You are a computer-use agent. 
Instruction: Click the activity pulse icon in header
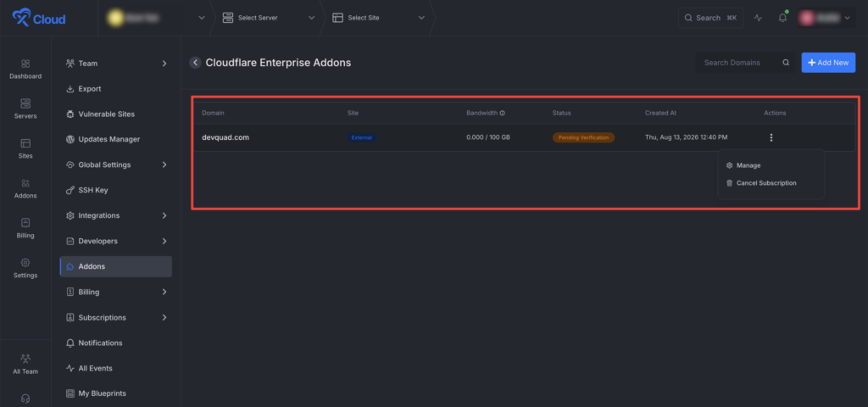758,18
